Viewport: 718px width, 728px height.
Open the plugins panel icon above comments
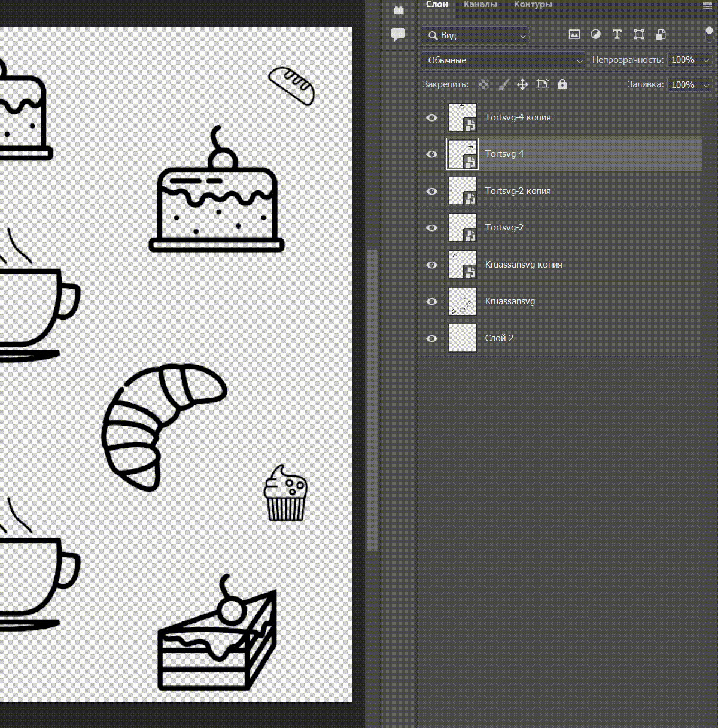coord(398,10)
